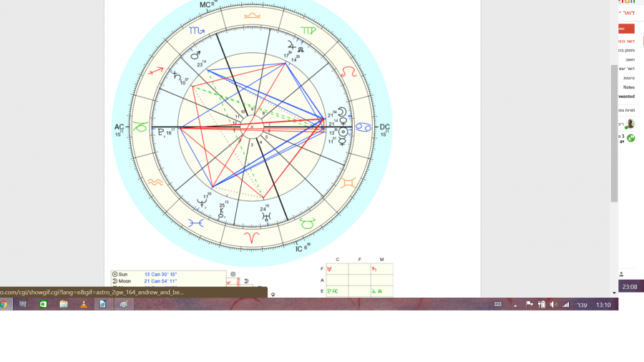Screen dimensions: 644x362
Task: Check battery power status icon
Action: click(x=542, y=305)
